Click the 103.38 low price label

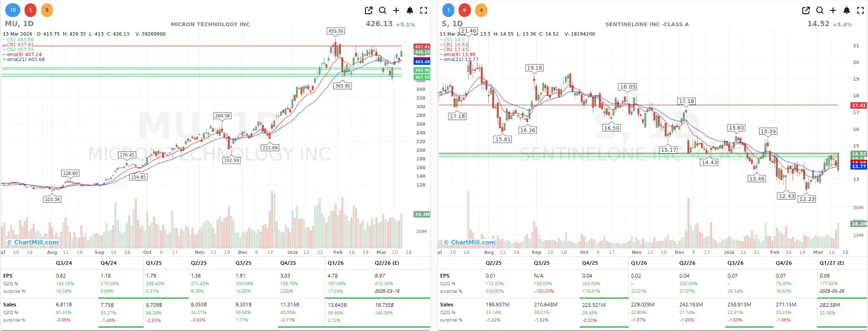pyautogui.click(x=52, y=200)
